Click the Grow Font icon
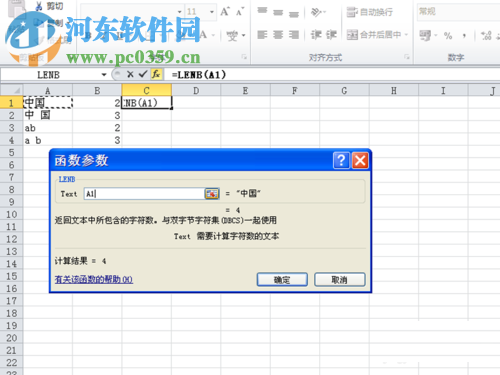The width and height of the screenshot is (500, 375). 225,12
